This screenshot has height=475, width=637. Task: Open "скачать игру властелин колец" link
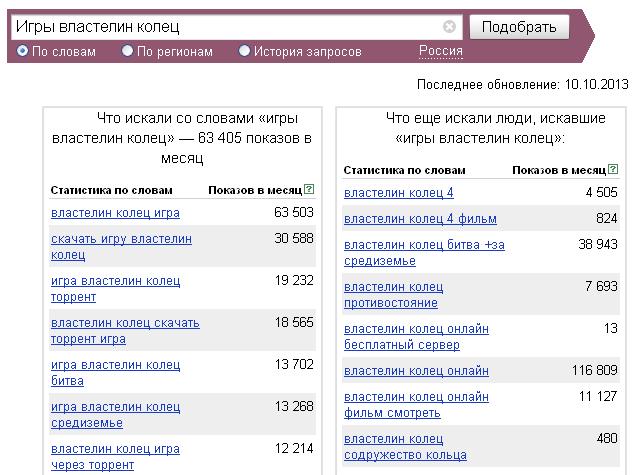[x=121, y=247]
